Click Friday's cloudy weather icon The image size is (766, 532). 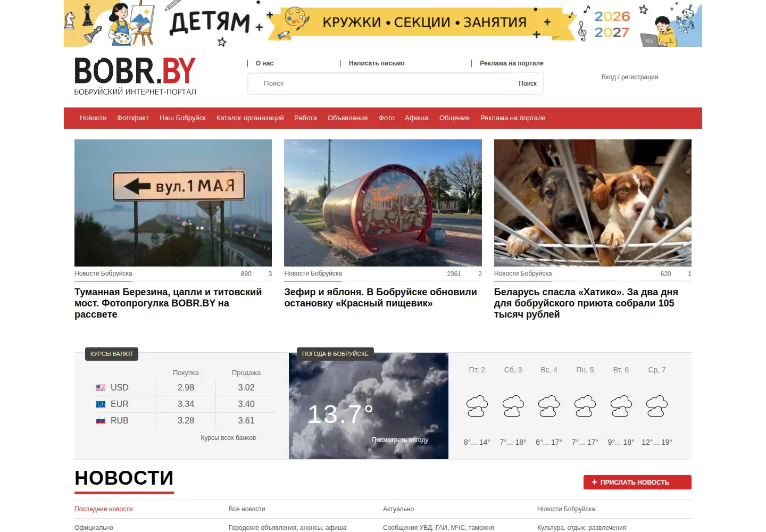[x=477, y=406]
